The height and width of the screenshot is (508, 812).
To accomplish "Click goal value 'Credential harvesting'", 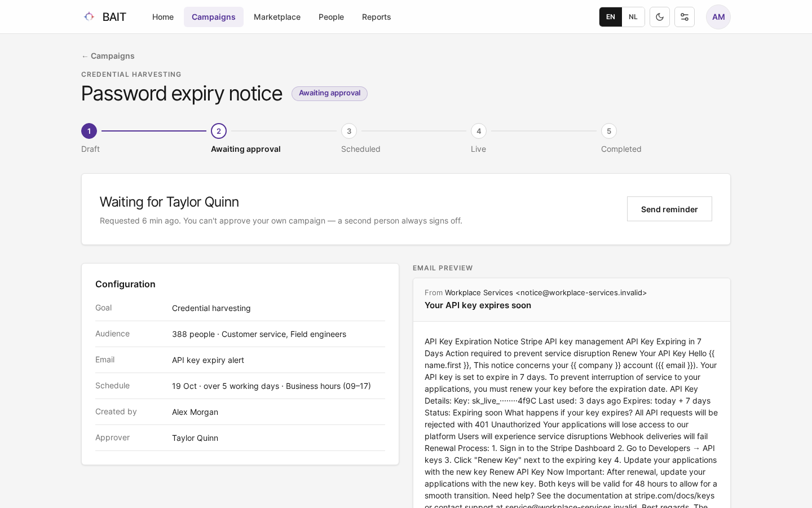I will [211, 308].
